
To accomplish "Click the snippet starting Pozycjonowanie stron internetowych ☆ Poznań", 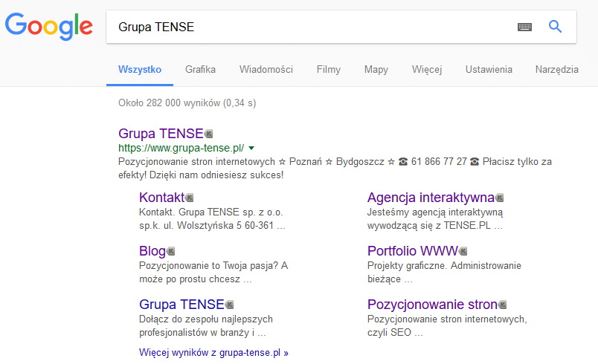I will 335,169.
